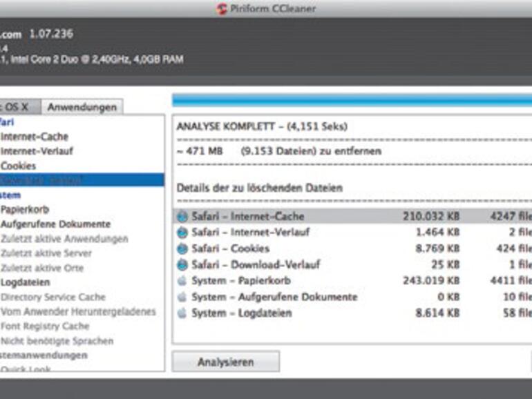The height and width of the screenshot is (399, 532).
Task: Click Apple icon beside Aufgerufene Dokumente result
Action: point(182,297)
